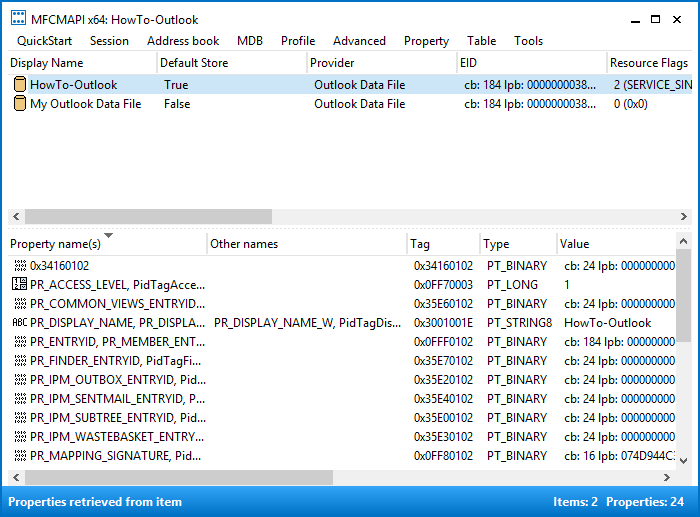Sort properties by the Tag column header
The width and height of the screenshot is (700, 517).
(443, 243)
